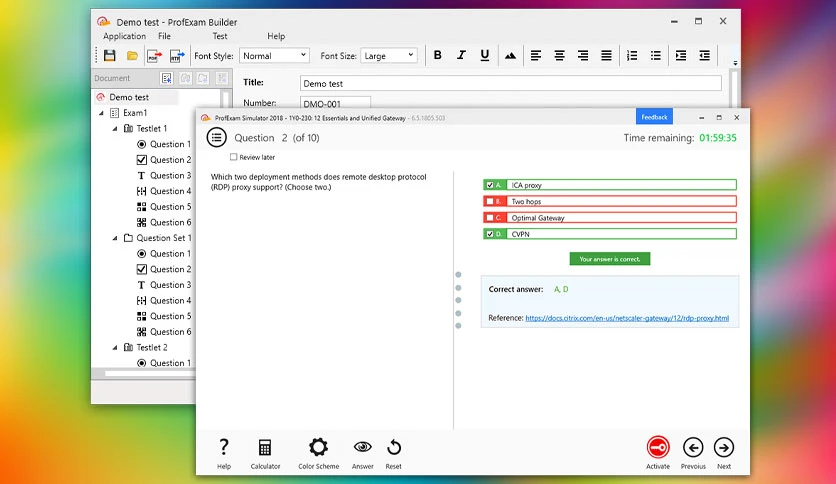Viewport: 836px width, 484px height.
Task: Select Question 4 under Question Set 1
Action: pos(170,301)
